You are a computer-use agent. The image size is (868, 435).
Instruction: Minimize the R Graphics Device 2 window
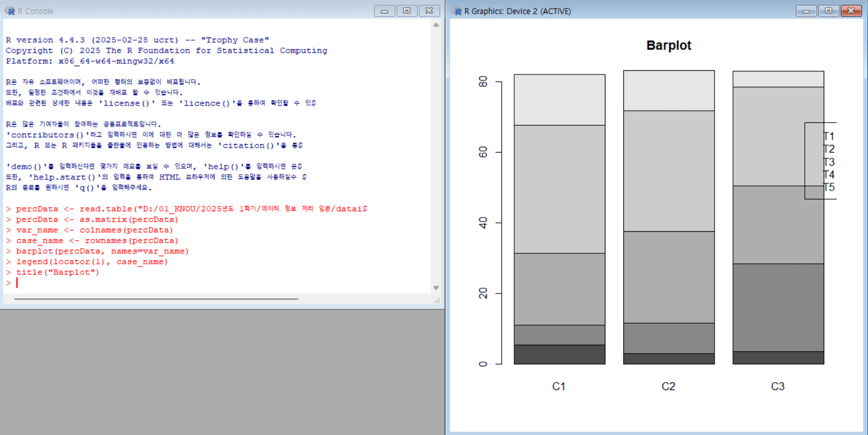coord(806,11)
